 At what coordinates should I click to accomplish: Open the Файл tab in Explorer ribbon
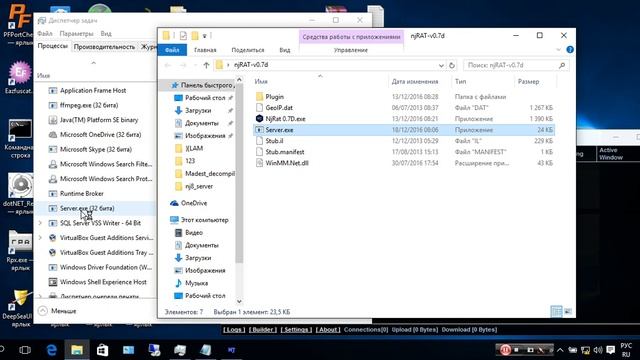coord(172,50)
